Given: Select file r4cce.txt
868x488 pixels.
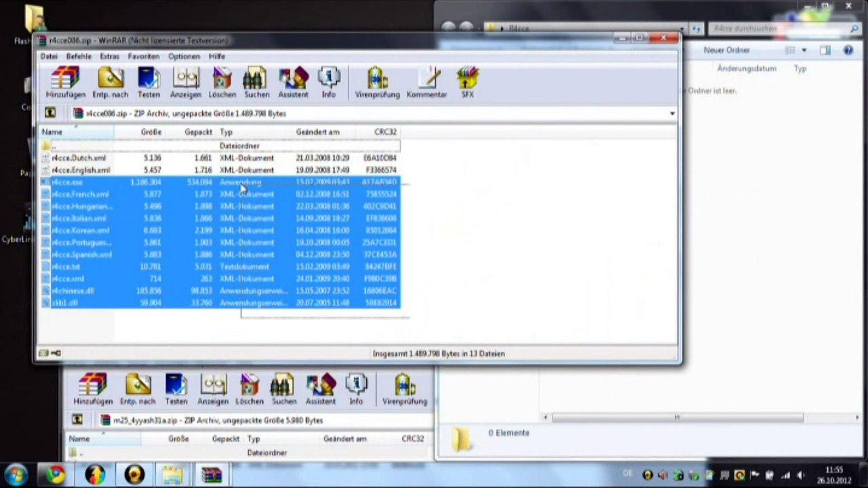Looking at the screenshot, I should [220, 267].
